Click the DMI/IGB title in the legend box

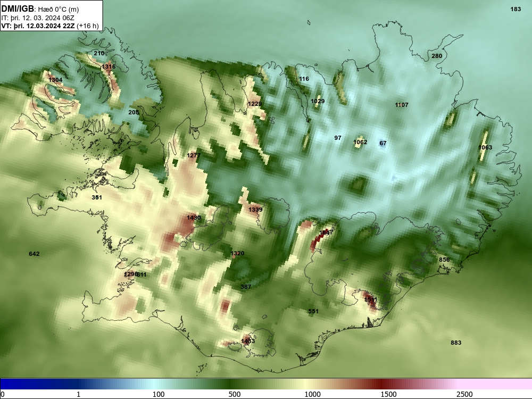point(18,9)
